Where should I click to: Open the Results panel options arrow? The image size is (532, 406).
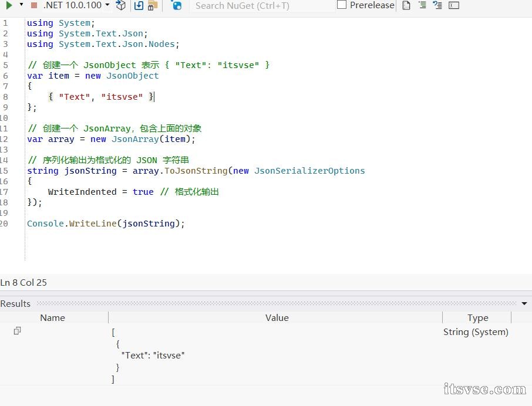click(524, 303)
